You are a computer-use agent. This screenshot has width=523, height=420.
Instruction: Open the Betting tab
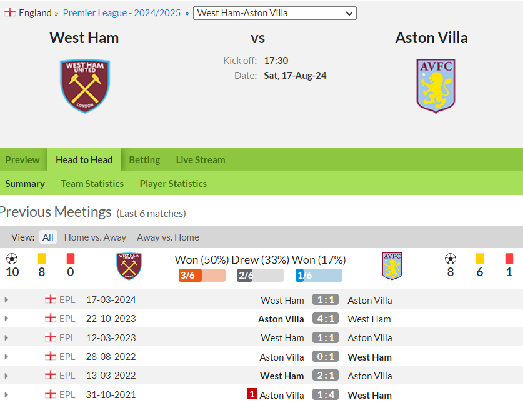pos(144,160)
